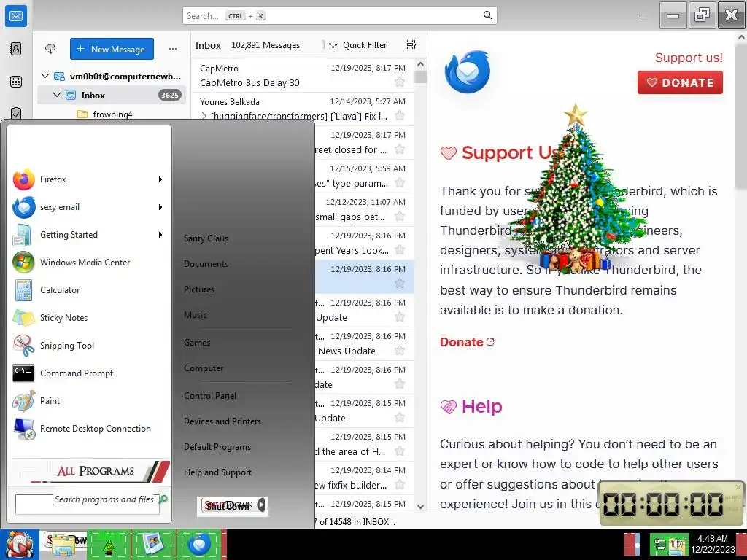Close the timer gadget with its X

coord(738,486)
